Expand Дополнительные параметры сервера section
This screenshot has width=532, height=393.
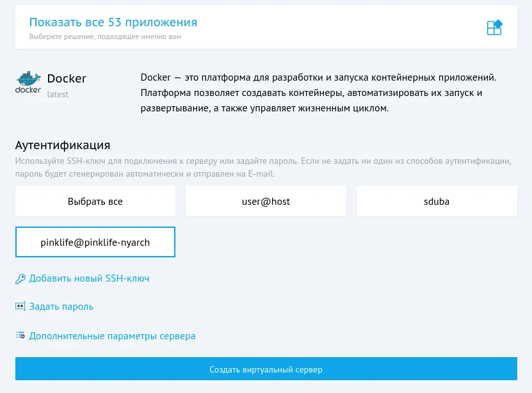click(x=113, y=335)
